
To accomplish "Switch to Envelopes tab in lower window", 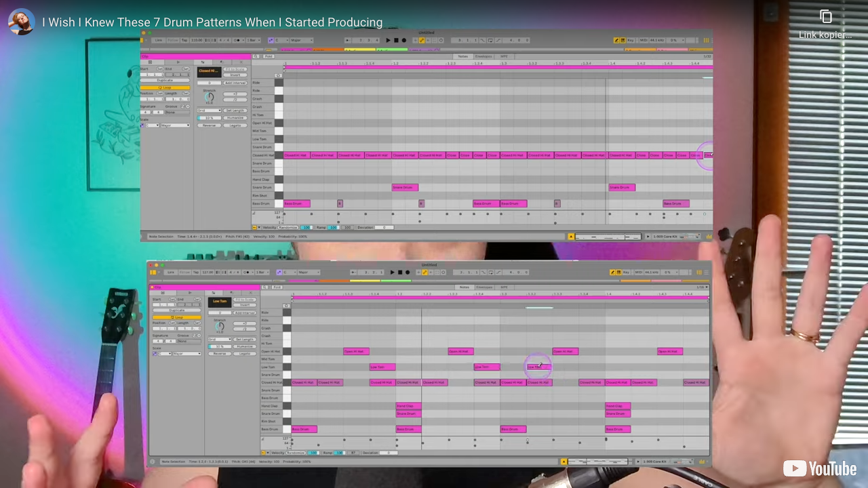I will pos(484,287).
